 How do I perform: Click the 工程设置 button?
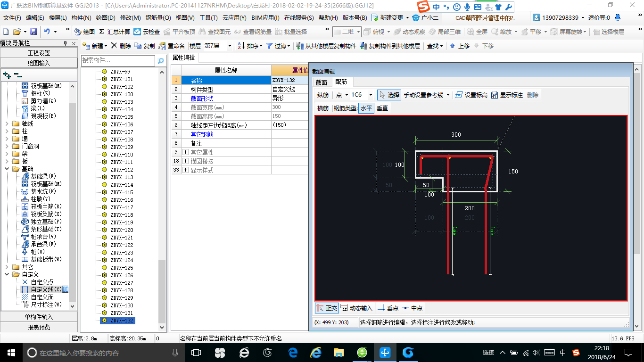pos(39,53)
